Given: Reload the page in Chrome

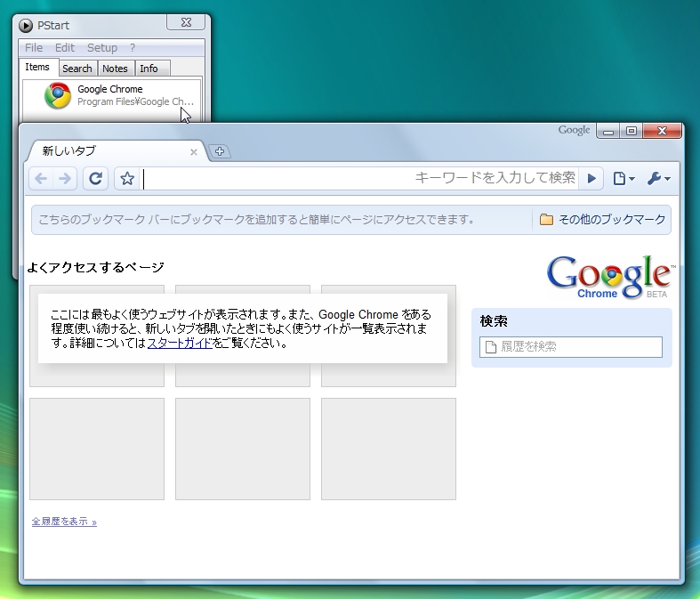Looking at the screenshot, I should coord(95,179).
